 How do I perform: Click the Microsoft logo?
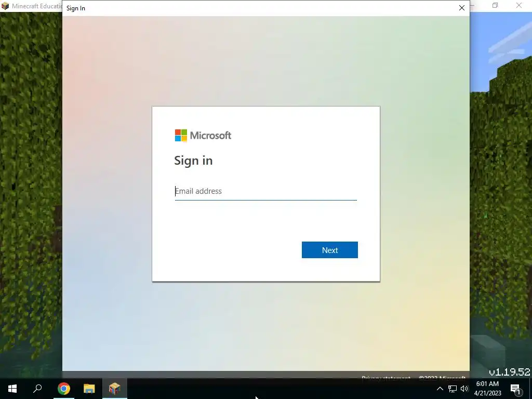pos(203,136)
